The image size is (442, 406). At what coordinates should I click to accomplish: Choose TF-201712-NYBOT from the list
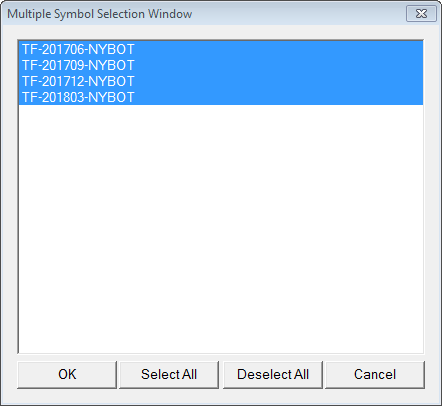(x=221, y=81)
